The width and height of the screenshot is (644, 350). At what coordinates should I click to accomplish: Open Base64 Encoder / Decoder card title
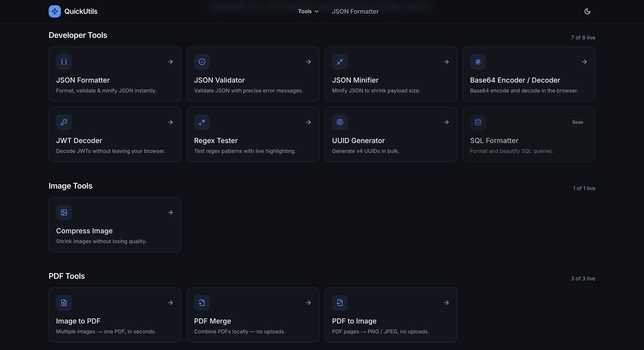point(515,80)
